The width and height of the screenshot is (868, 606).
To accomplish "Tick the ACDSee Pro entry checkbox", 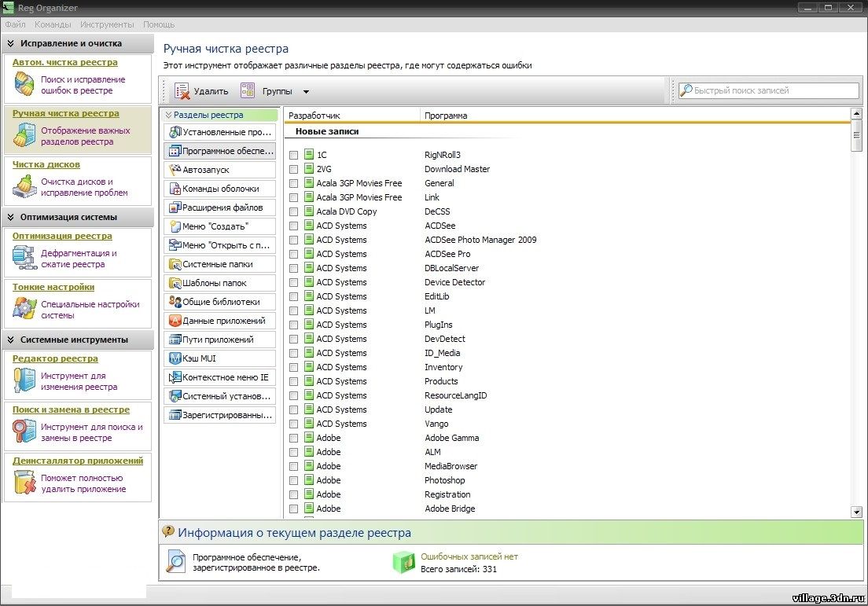I will coord(294,254).
